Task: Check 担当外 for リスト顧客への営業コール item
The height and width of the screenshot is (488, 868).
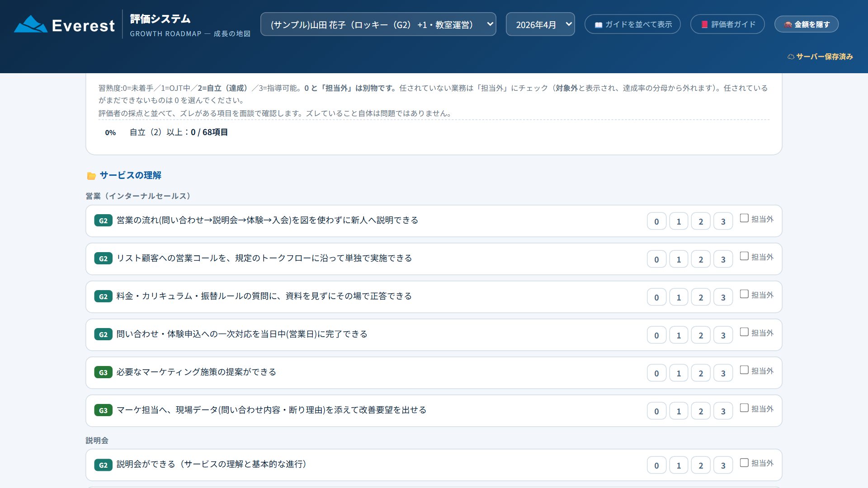Action: point(744,256)
